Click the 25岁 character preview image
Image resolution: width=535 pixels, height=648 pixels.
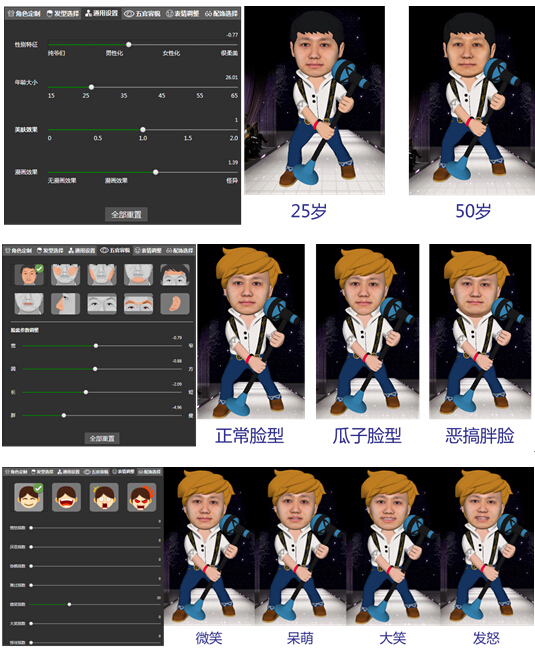[314, 100]
